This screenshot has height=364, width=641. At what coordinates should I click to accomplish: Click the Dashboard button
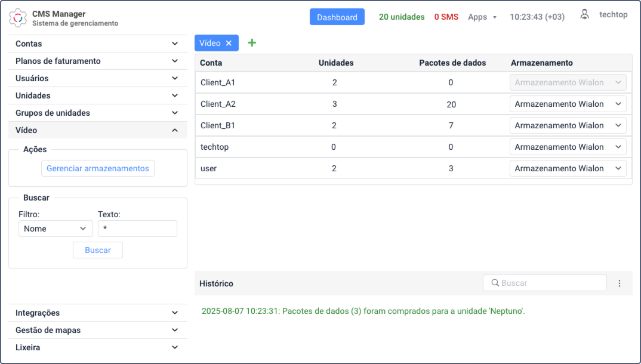[337, 17]
